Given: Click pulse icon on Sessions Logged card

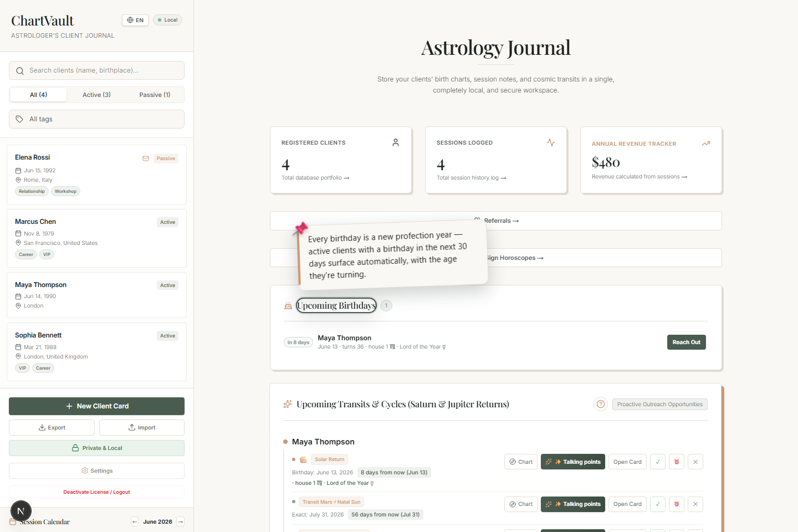Looking at the screenshot, I should point(551,142).
